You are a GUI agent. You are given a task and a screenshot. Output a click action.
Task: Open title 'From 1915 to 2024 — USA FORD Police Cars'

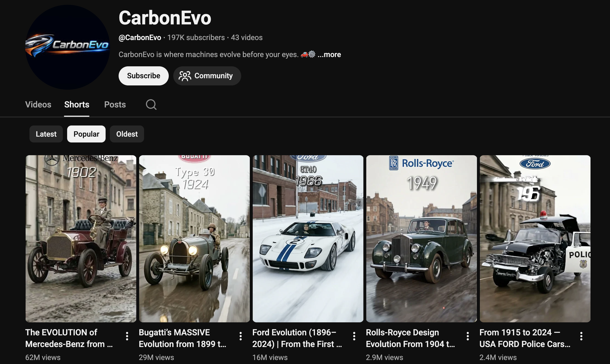[x=525, y=338]
